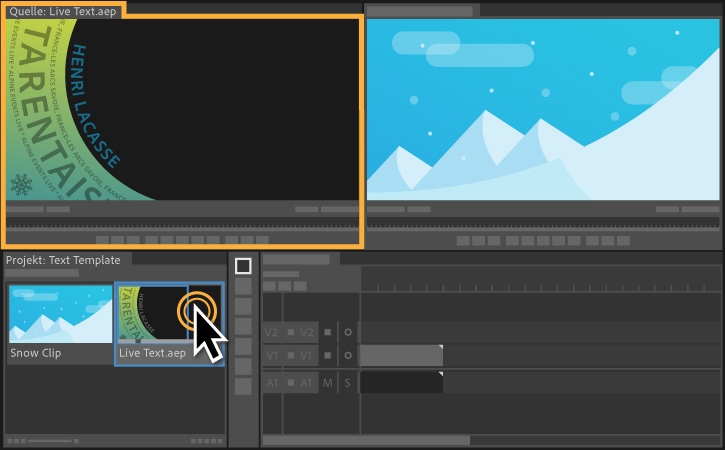Select the Snow Clip thumbnail
725x450 pixels.
pyautogui.click(x=61, y=314)
